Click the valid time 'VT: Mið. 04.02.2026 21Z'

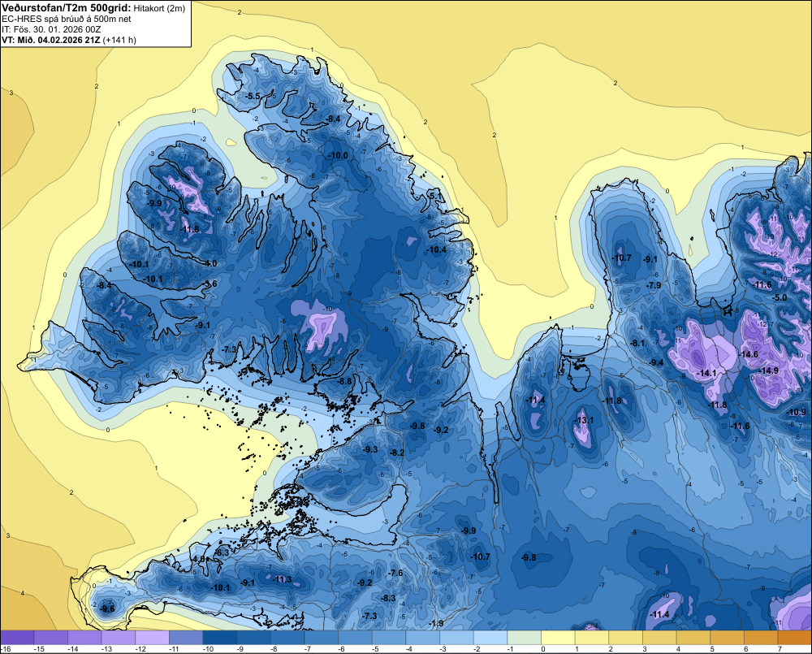click(51, 40)
